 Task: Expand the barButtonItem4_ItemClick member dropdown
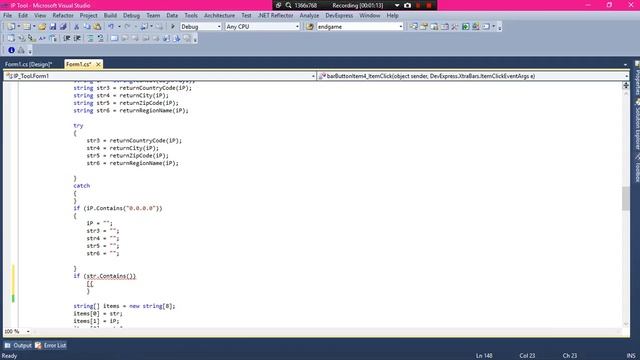click(x=626, y=76)
